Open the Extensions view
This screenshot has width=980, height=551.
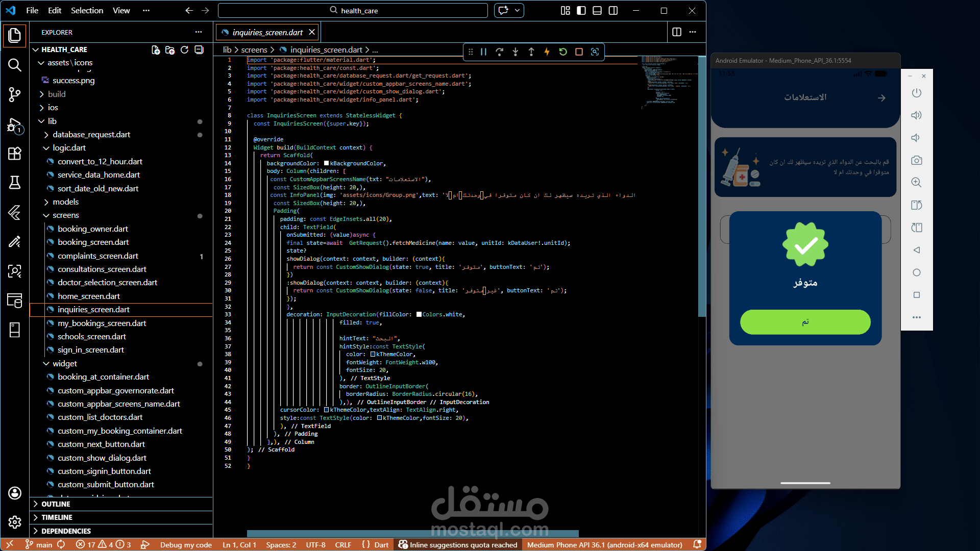tap(14, 154)
